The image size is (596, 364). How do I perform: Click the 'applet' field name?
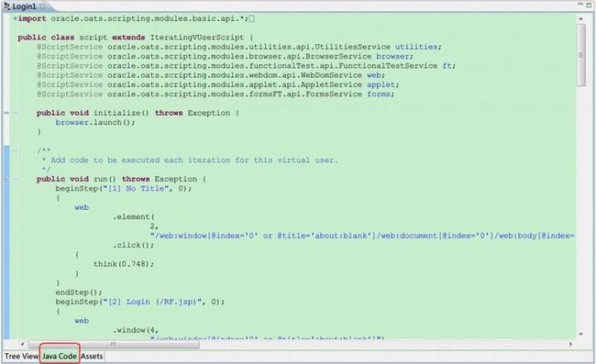click(381, 84)
